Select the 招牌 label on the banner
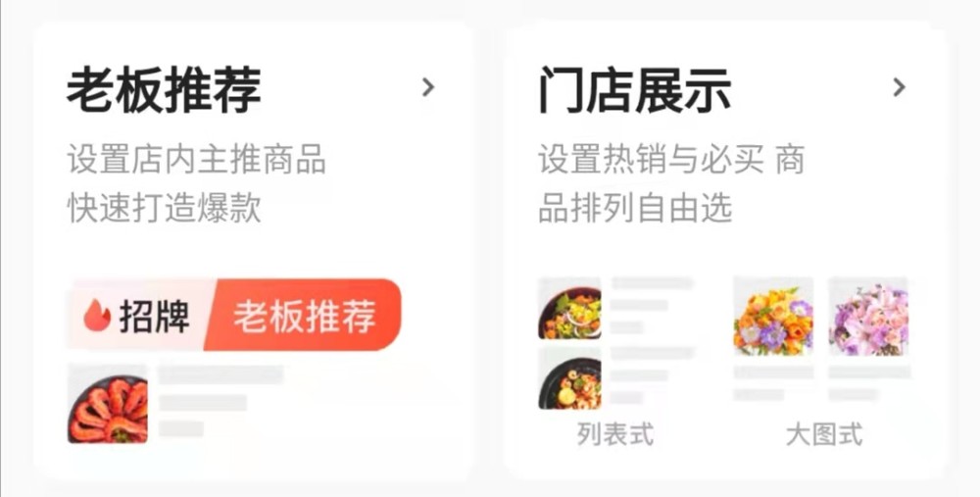The height and width of the screenshot is (497, 980). tap(155, 315)
